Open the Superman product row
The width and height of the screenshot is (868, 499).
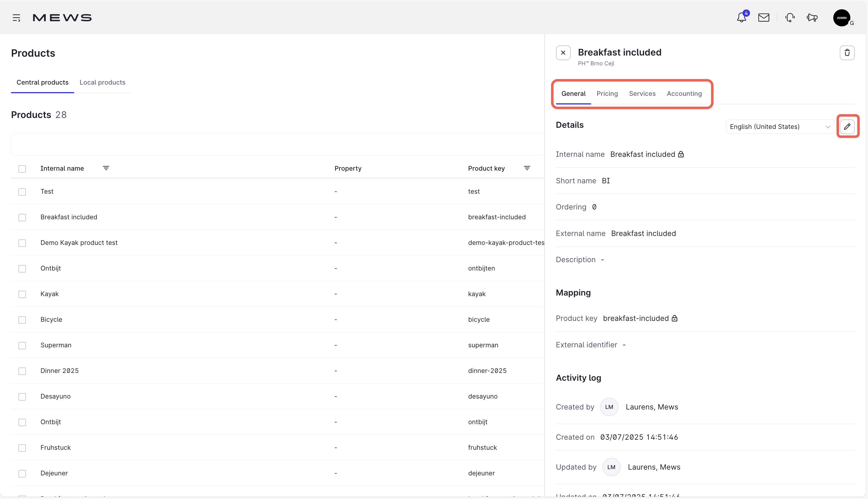[277, 345]
